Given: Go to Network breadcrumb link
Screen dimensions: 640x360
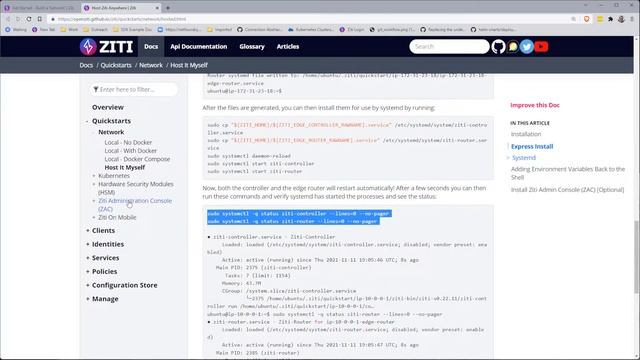Looking at the screenshot, I should [x=151, y=65].
